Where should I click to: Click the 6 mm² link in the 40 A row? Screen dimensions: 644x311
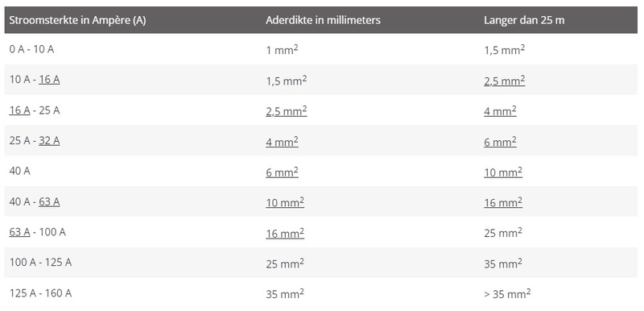pos(283,172)
